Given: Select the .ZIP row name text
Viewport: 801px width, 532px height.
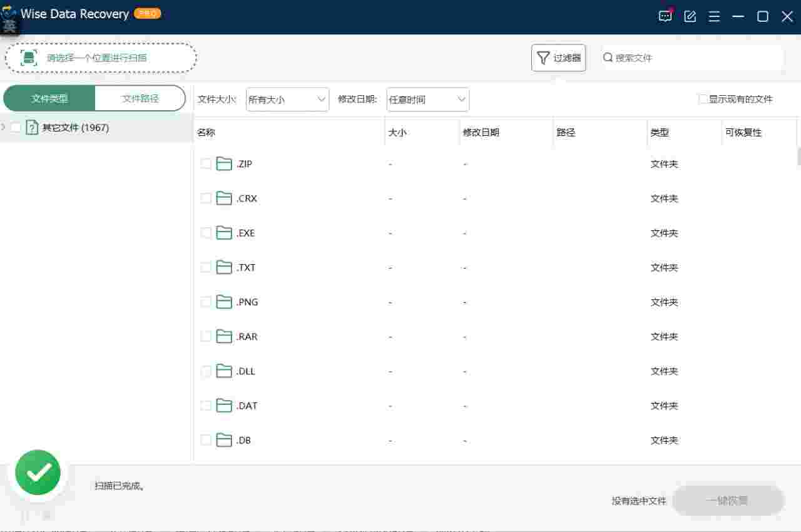Looking at the screenshot, I should [x=244, y=164].
